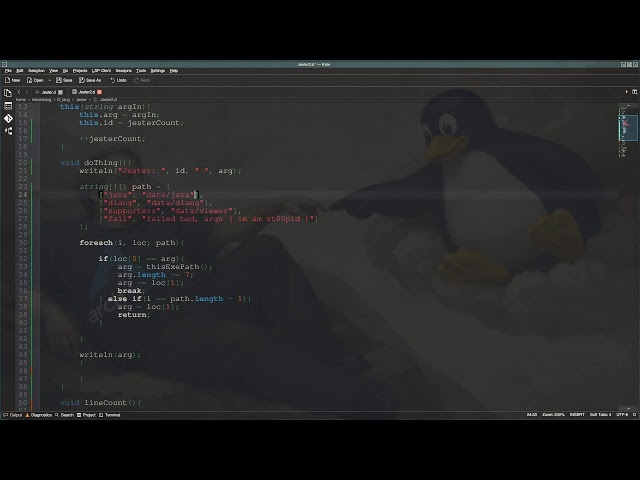This screenshot has width=640, height=480.
Task: Open the Soft Tabs: 4 indentation dropdown
Action: click(600, 415)
